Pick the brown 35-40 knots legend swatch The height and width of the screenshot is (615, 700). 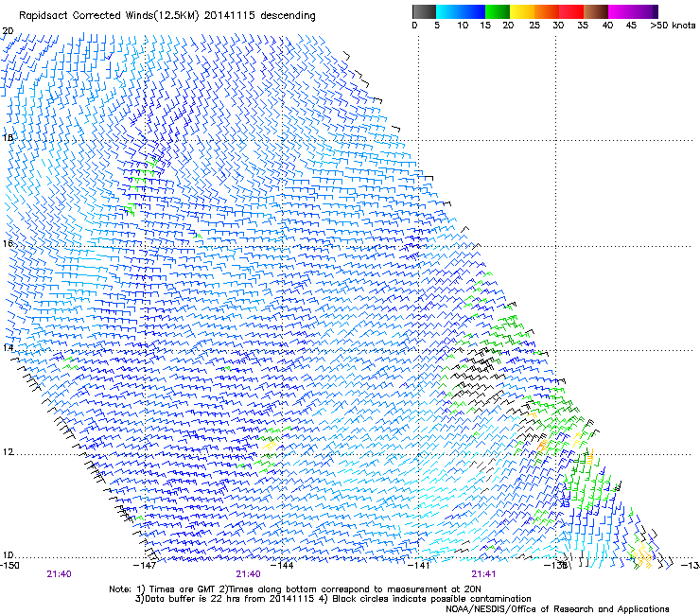[596, 11]
